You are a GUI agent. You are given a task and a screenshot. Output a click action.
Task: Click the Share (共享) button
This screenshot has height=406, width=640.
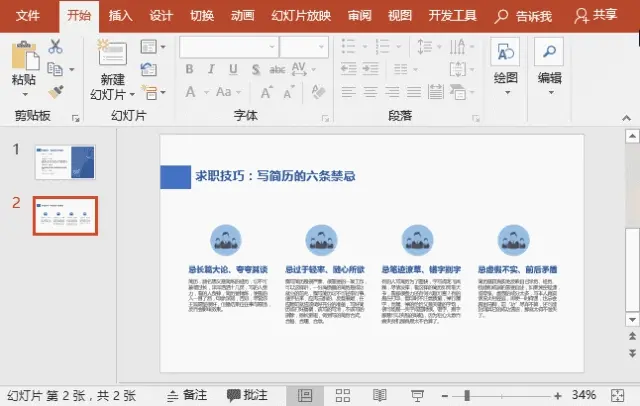tap(596, 16)
